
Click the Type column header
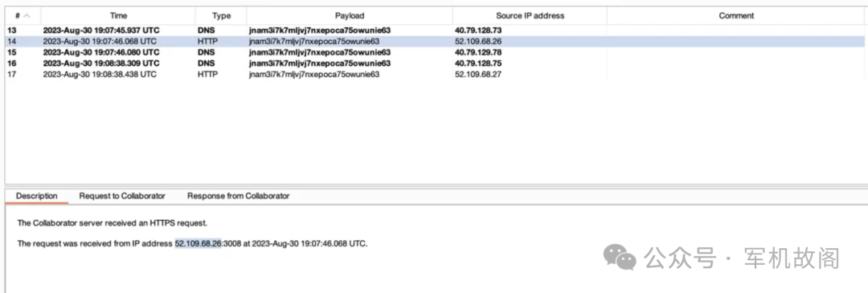(221, 15)
